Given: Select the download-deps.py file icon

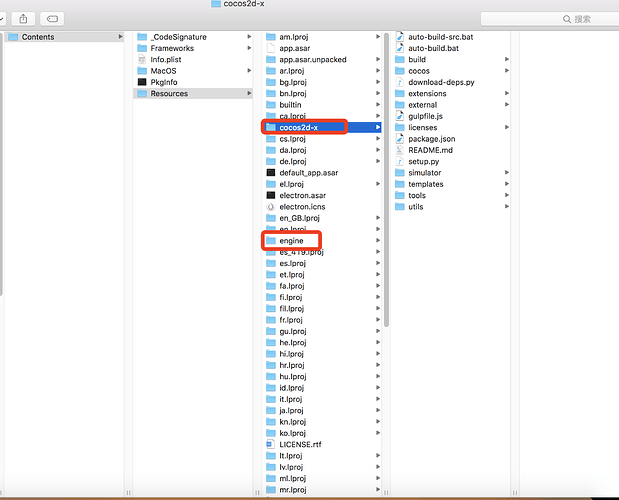Looking at the screenshot, I should click(400, 82).
